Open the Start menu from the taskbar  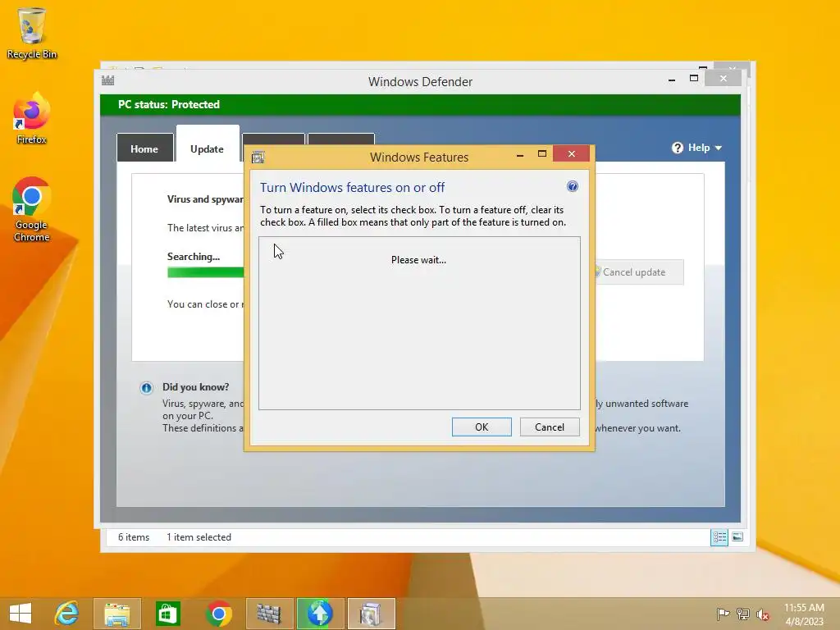(x=21, y=614)
